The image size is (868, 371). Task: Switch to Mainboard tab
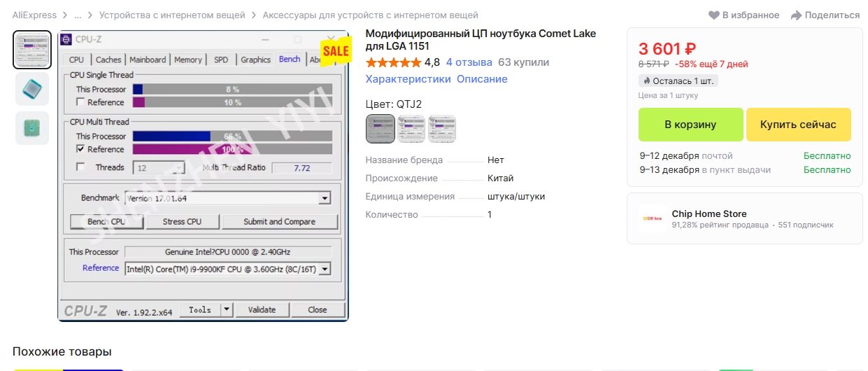(x=148, y=60)
